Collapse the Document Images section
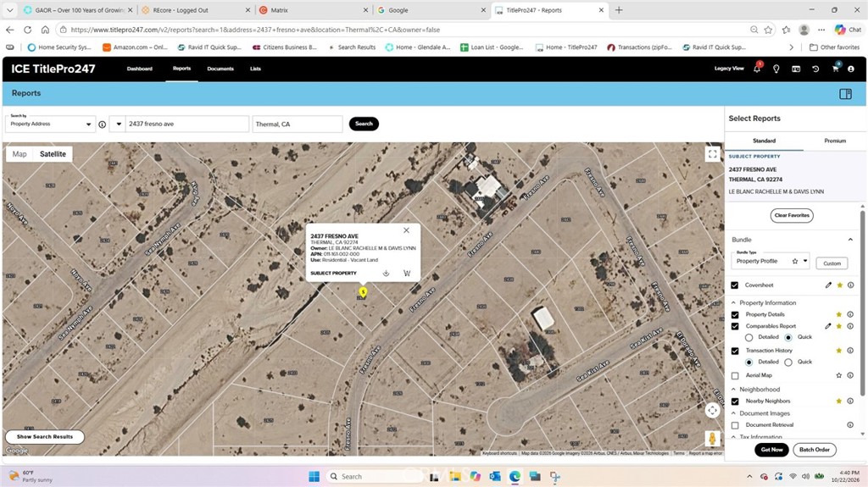This screenshot has width=868, height=487. pos(733,413)
